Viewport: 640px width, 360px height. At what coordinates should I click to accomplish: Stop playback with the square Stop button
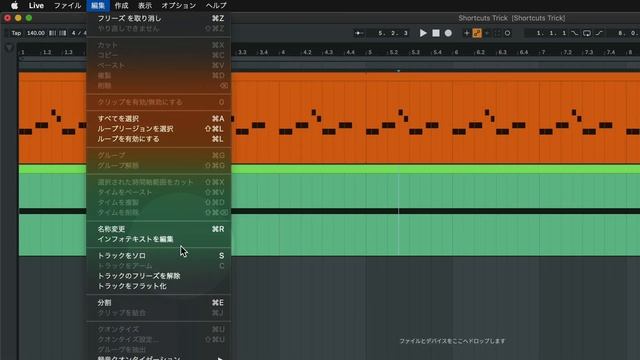(436, 33)
